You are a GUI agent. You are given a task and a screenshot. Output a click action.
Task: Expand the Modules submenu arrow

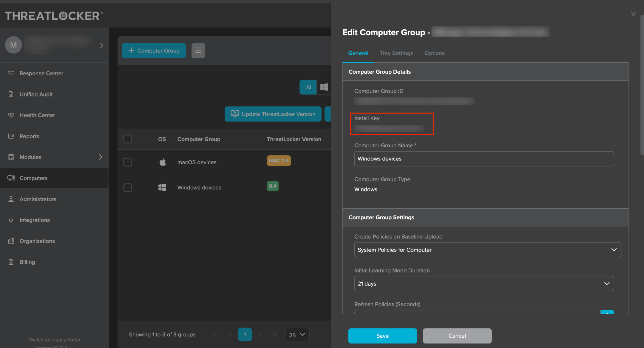100,157
